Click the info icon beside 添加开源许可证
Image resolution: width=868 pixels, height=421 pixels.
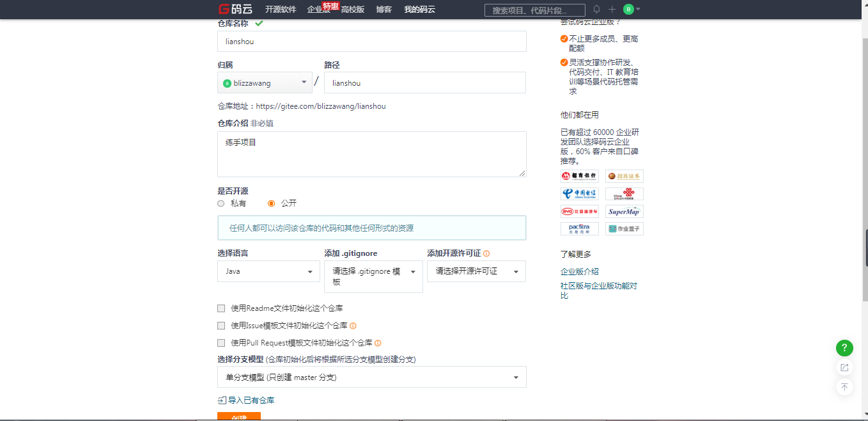pos(487,253)
